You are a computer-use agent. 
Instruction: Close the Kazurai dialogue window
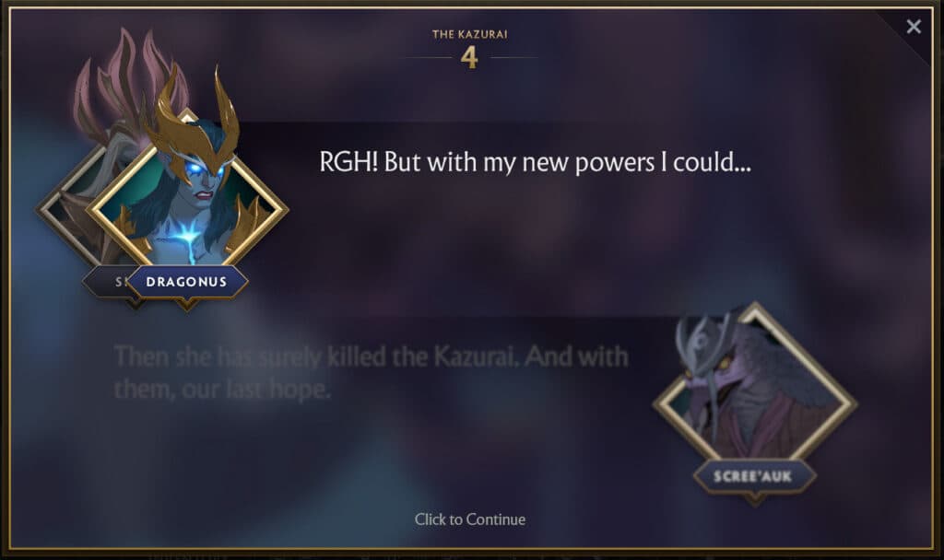pyautogui.click(x=914, y=27)
